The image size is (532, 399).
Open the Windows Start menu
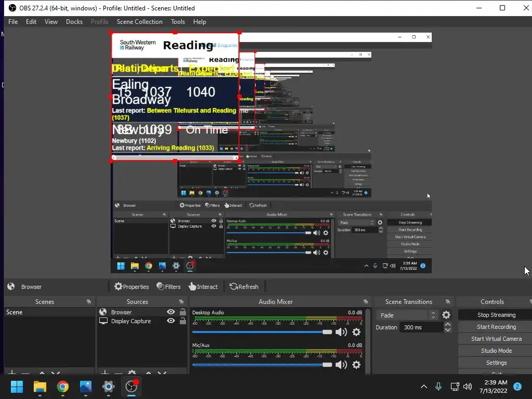17,387
